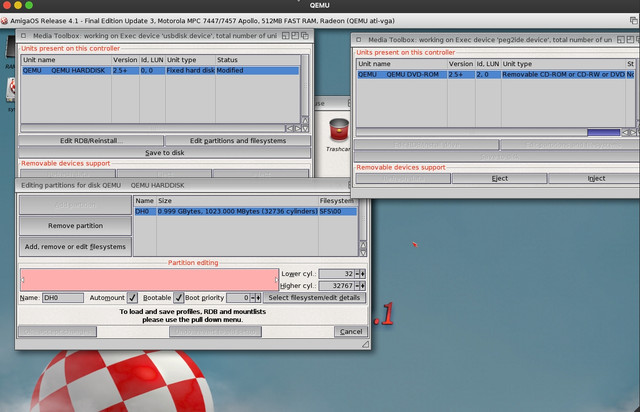Screen dimensions: 640x412
Task: Click left edge handle of partition bar
Action: [22, 280]
